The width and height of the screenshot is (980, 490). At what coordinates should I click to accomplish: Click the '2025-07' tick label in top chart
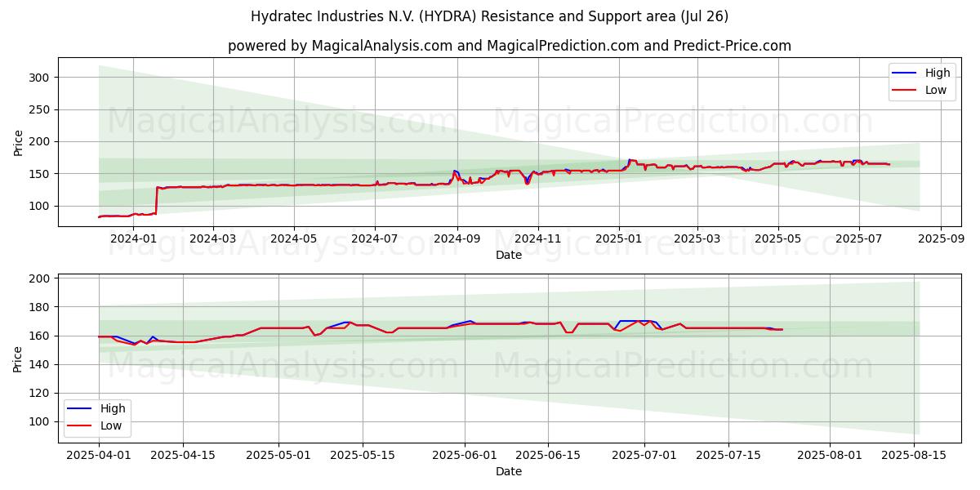click(858, 239)
